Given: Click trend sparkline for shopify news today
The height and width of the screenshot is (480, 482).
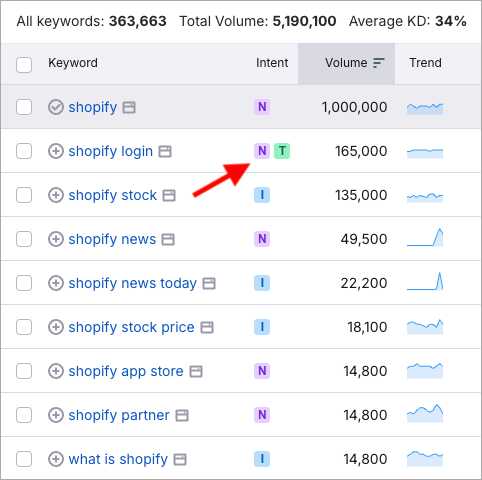Looking at the screenshot, I should pos(425,281).
